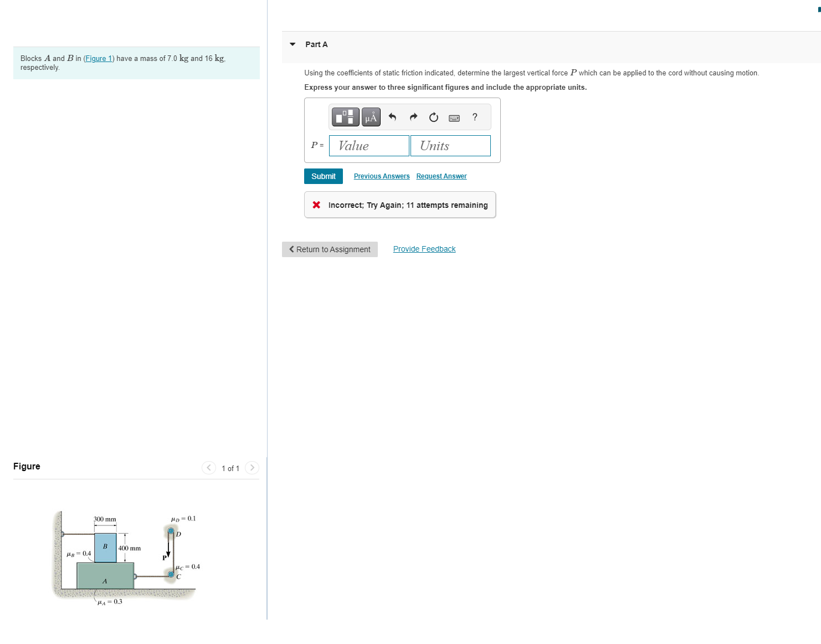
Task: Select the μÅ units symbol icon
Action: point(370,117)
